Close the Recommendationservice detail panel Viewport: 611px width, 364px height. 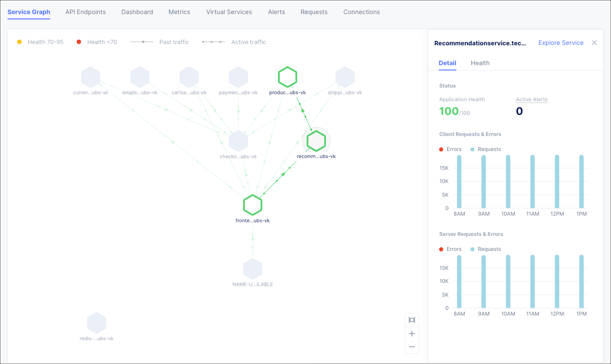(x=594, y=43)
